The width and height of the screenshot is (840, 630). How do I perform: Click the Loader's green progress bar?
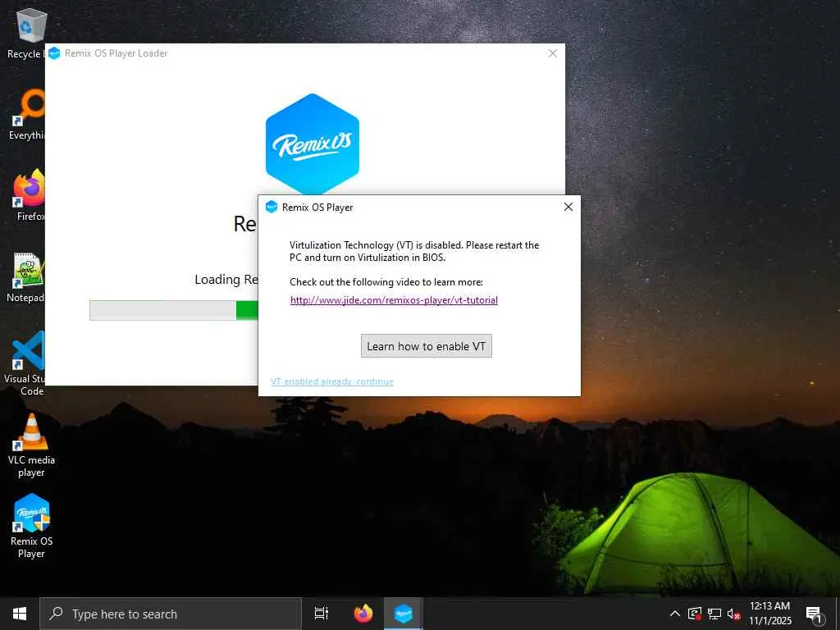(x=174, y=310)
